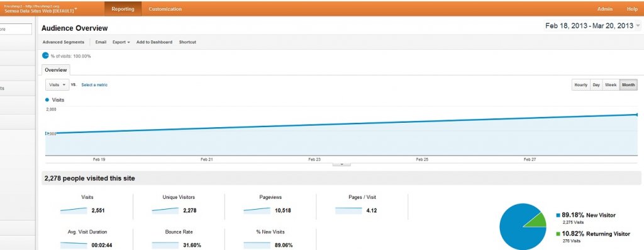Click the blue Visits legend dot

[47, 99]
